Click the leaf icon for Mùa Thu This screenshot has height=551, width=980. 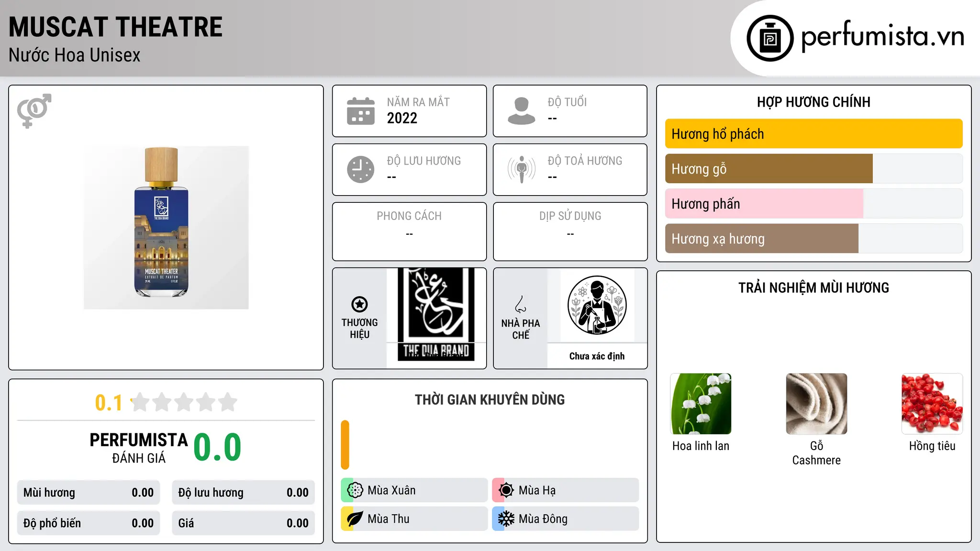pos(355,519)
